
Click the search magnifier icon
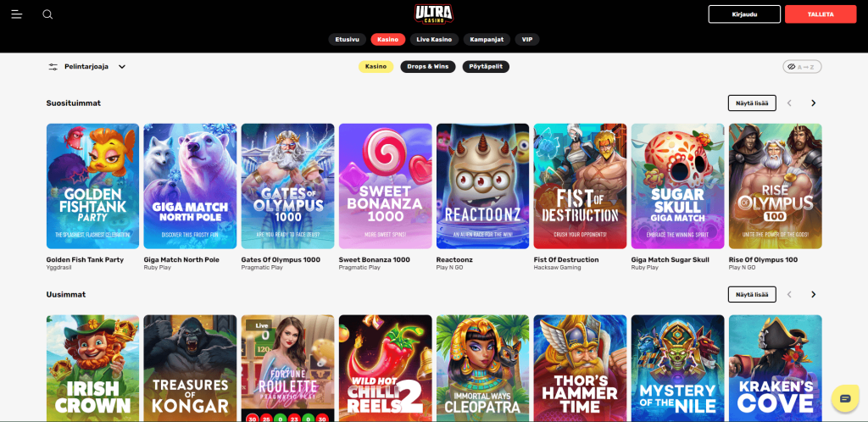tap(47, 14)
